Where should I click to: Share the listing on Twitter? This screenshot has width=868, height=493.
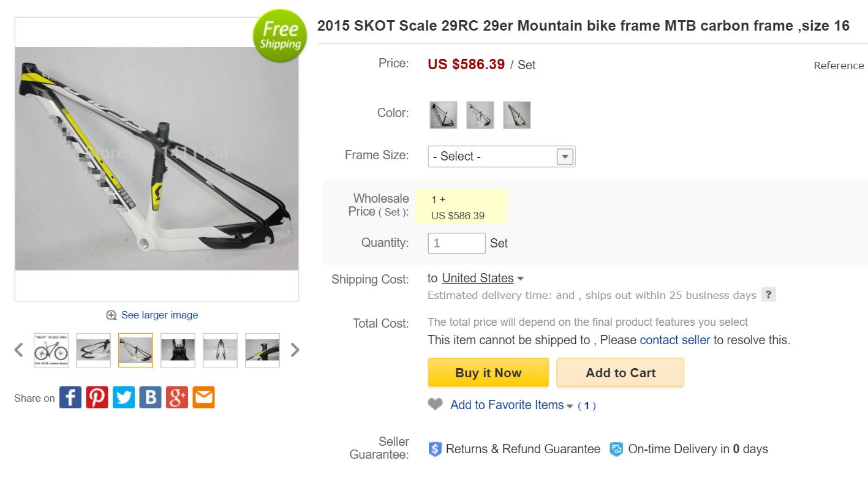pyautogui.click(x=124, y=398)
